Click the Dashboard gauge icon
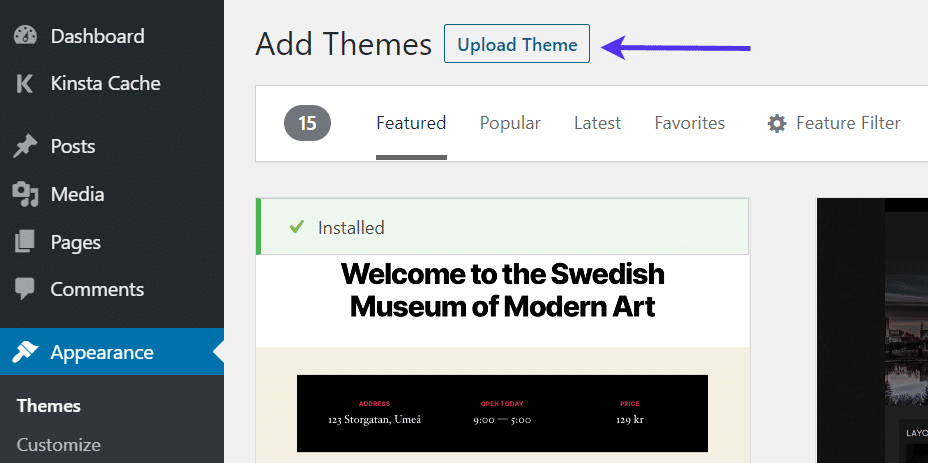 click(25, 36)
